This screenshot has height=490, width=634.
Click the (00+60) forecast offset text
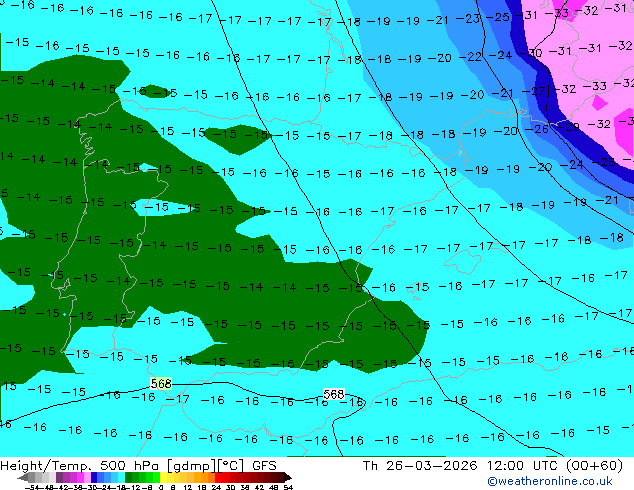(594, 466)
